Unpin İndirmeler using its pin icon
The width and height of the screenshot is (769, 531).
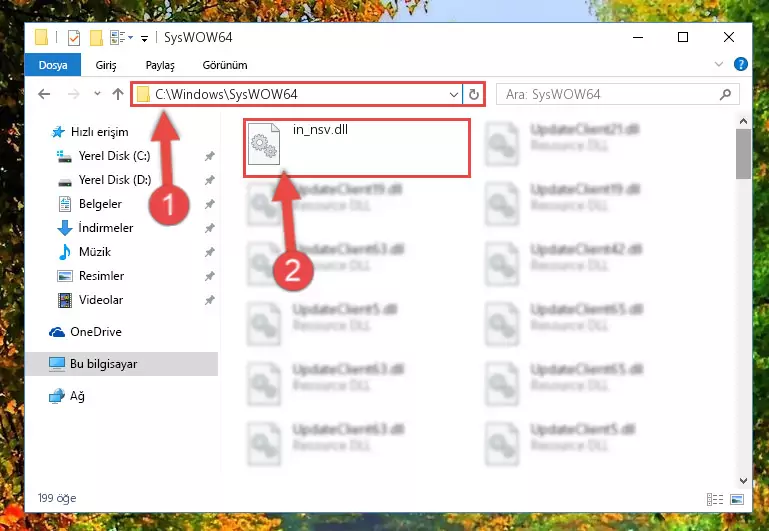[x=209, y=228]
